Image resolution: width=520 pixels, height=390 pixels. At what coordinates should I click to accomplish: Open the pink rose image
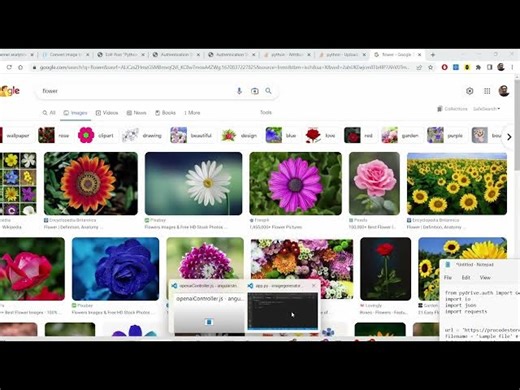(x=374, y=183)
